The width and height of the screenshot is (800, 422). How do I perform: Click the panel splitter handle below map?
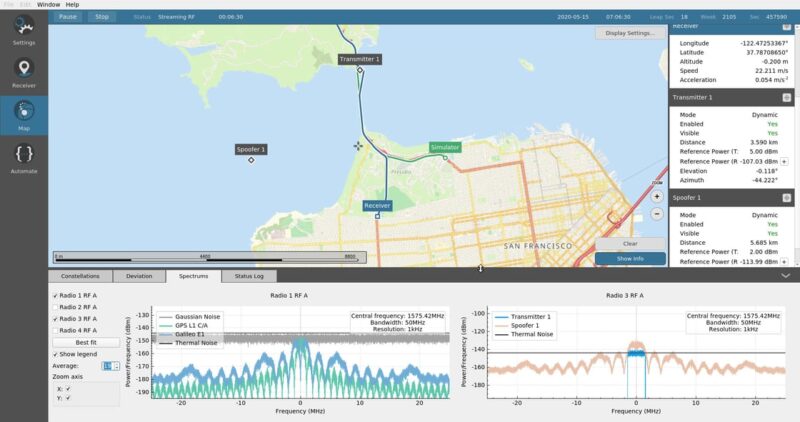point(480,268)
